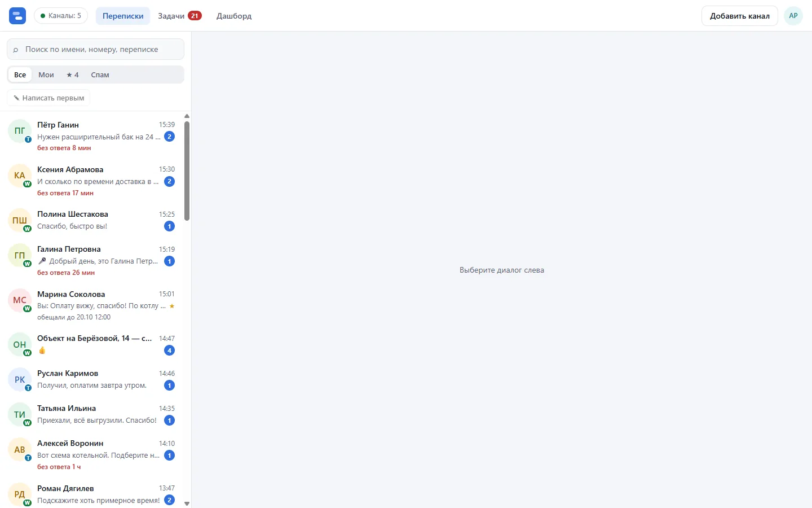Click the chat list scrollbar thumb
The width and height of the screenshot is (812, 508).
click(187, 171)
